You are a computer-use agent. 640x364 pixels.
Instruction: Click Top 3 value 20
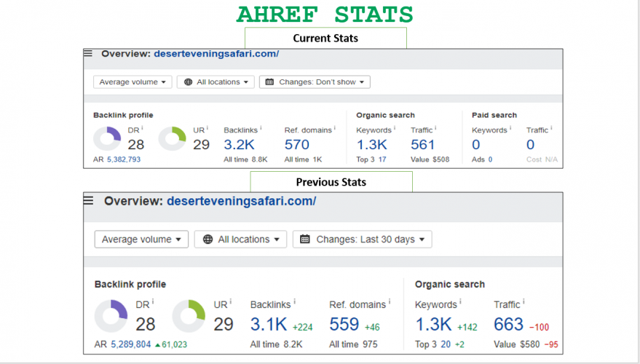tap(446, 344)
